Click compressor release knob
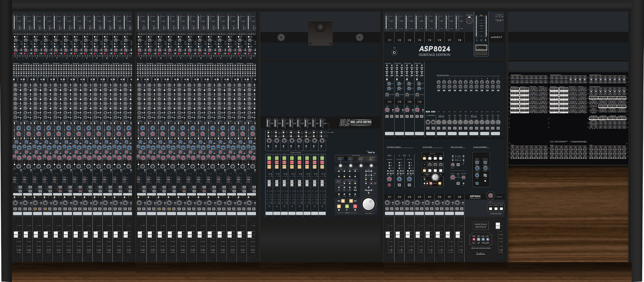Screen dimensions: 644x282 click(x=485, y=168)
